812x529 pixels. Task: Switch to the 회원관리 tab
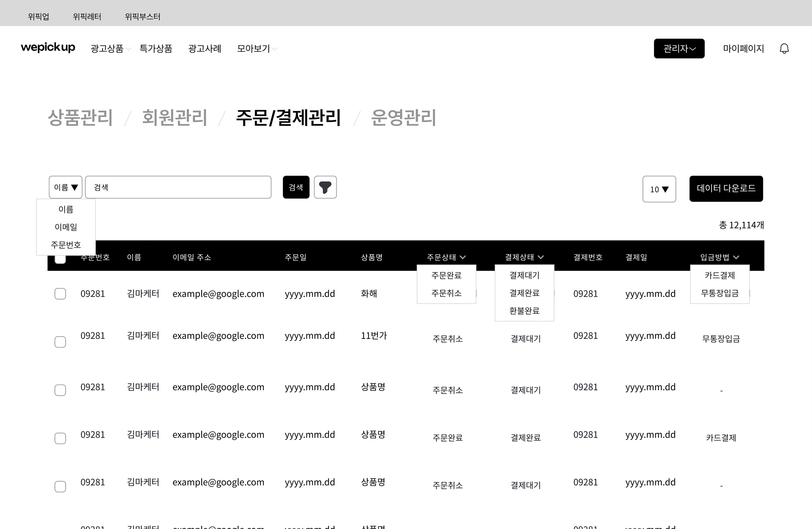(174, 117)
